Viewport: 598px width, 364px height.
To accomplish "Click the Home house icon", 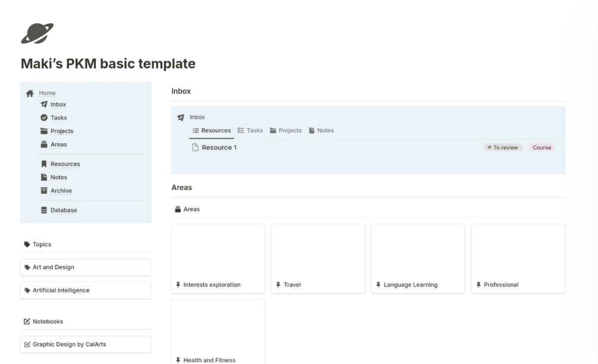I will 30,93.
